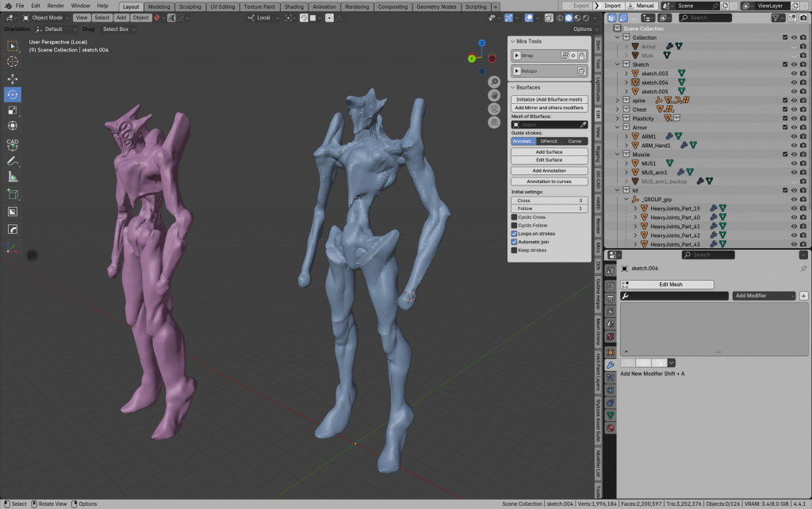812x509 pixels.
Task: Click the Annotation to curves button
Action: (550, 182)
